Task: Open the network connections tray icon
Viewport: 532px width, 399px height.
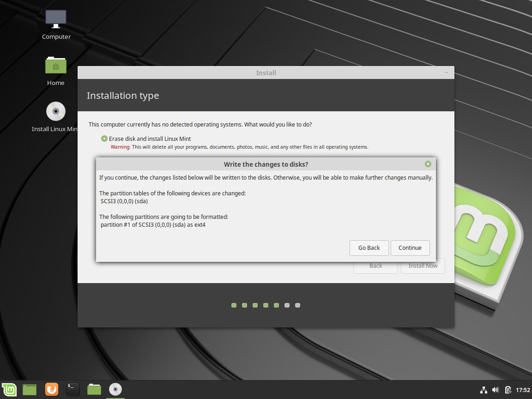Action: tap(484, 390)
